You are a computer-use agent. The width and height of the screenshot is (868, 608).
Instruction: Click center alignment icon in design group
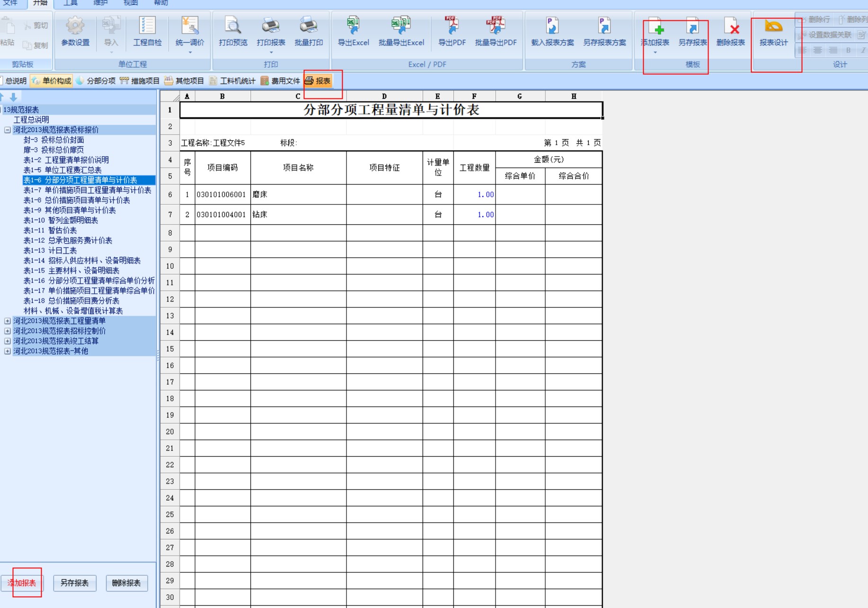[x=817, y=50]
